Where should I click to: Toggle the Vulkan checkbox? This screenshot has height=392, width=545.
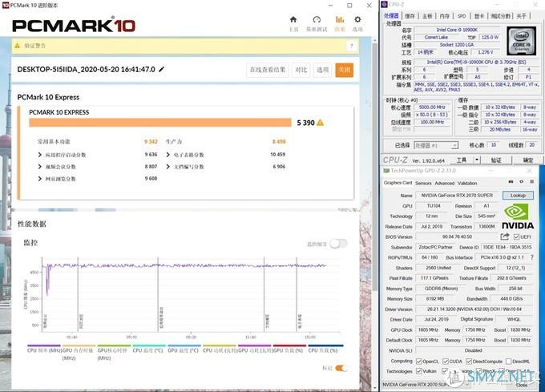419,371
